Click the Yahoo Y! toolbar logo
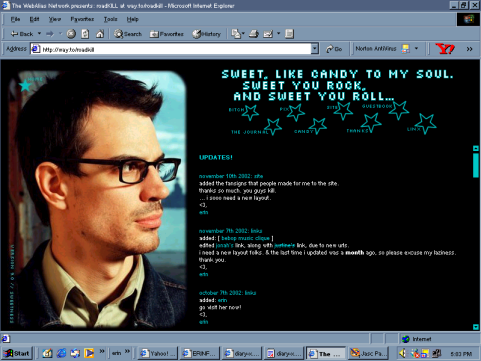Image resolution: width=481 pixels, height=361 pixels. [x=445, y=49]
